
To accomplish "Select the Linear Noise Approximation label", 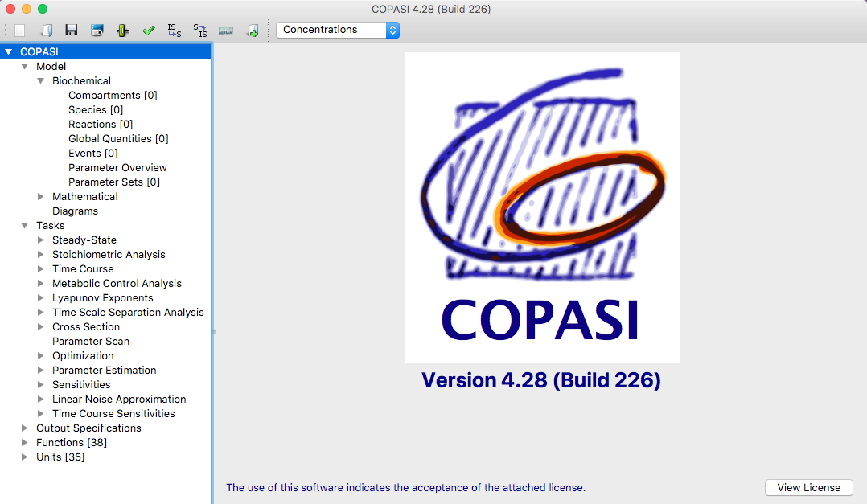I will click(119, 399).
